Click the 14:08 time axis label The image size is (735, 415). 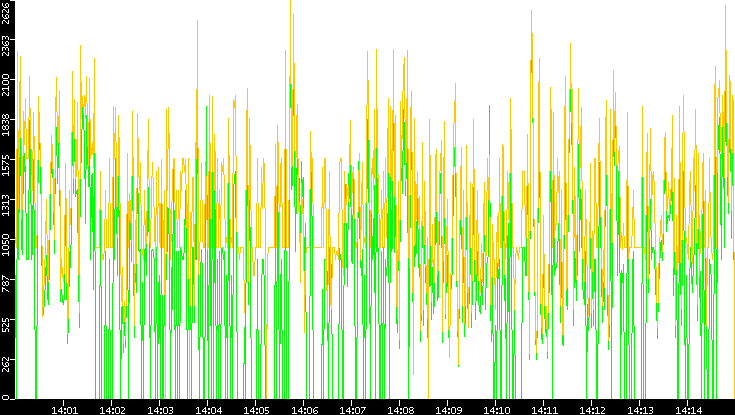point(399,410)
